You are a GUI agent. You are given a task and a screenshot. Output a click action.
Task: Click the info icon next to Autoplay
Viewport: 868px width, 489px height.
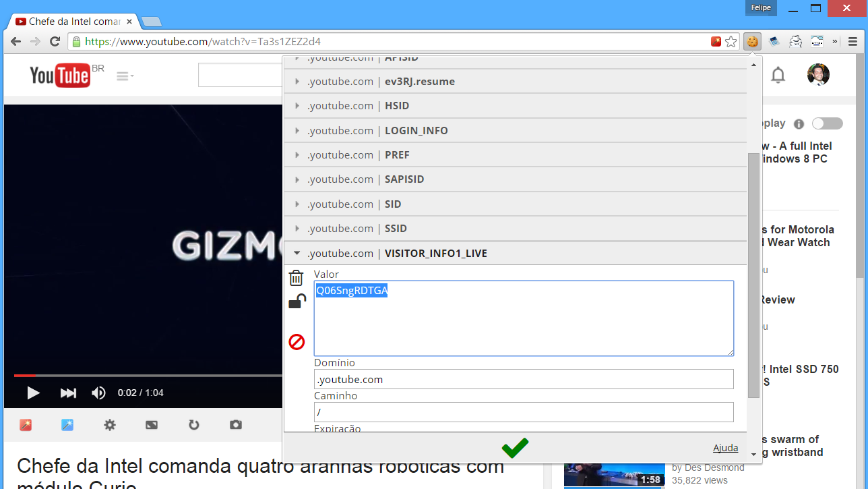799,124
